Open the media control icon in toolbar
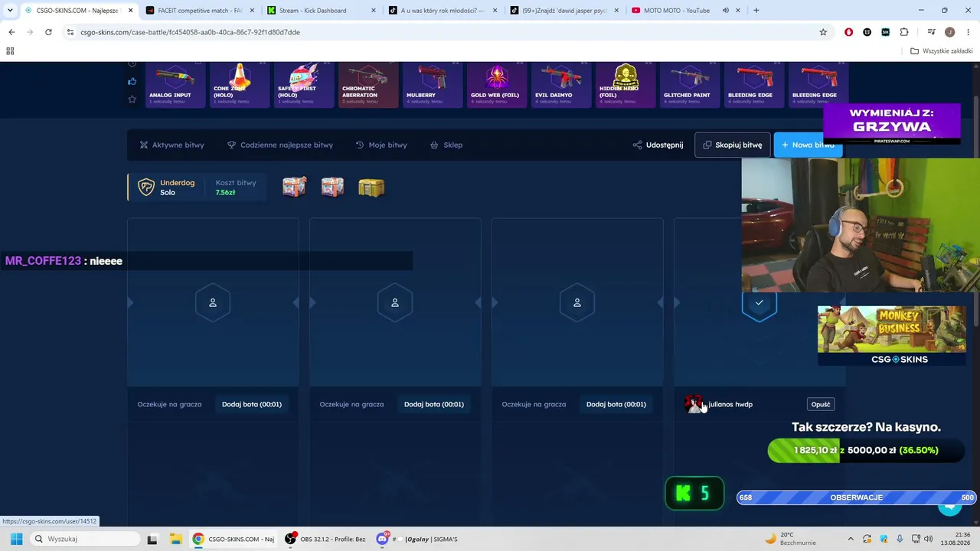The image size is (980, 551). (932, 32)
